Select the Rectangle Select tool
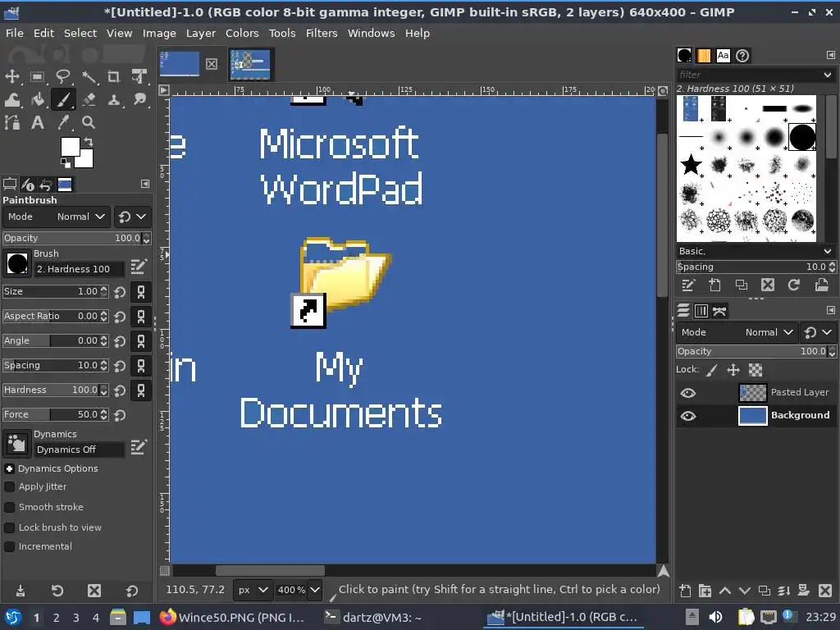The image size is (840, 630). 38,76
